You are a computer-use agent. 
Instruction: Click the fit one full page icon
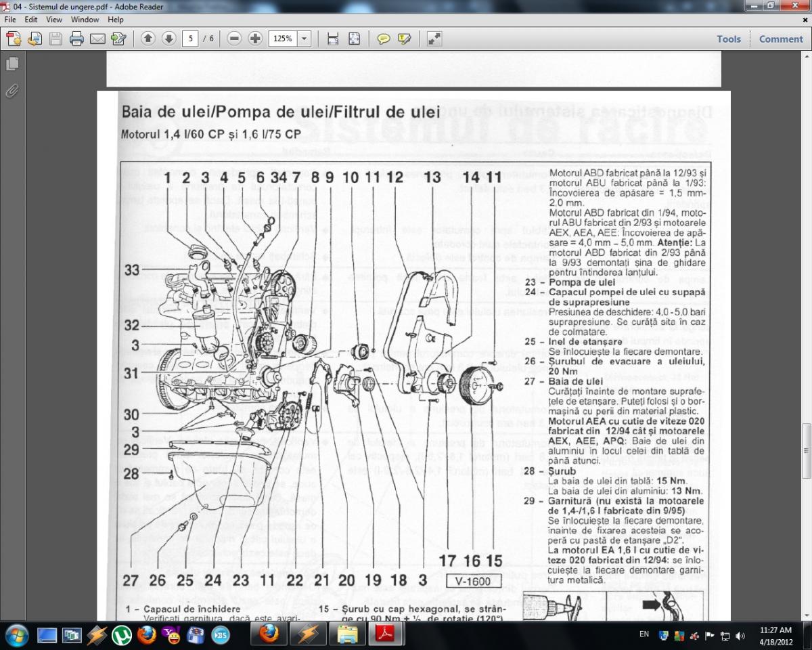click(x=354, y=39)
